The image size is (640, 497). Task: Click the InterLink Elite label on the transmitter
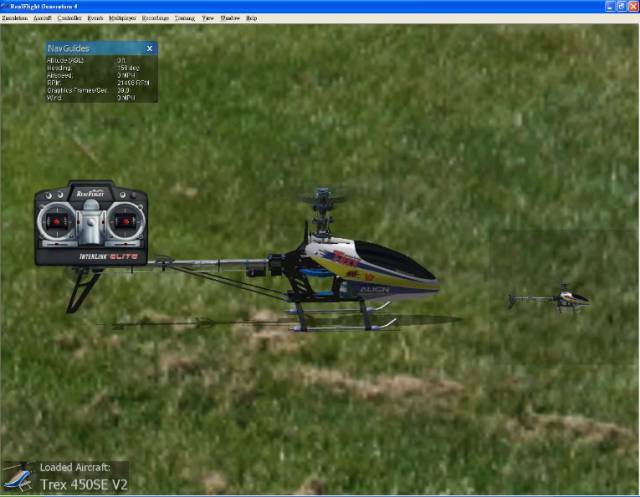pos(108,257)
